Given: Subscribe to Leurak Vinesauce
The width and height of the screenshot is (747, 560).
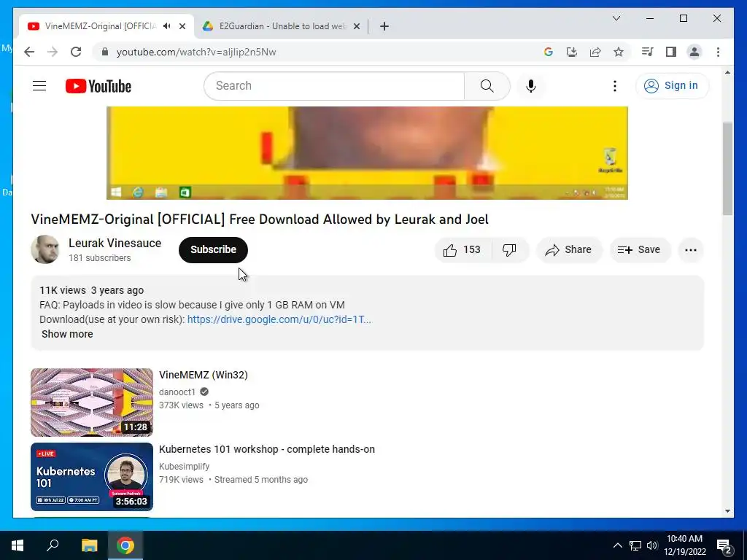Looking at the screenshot, I should point(213,249).
